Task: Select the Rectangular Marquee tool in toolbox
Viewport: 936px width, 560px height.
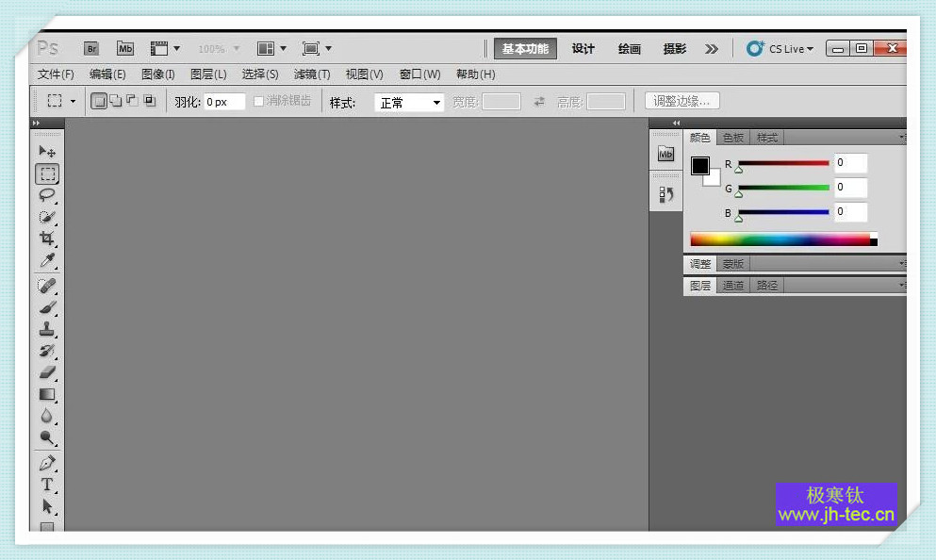Action: [47, 173]
